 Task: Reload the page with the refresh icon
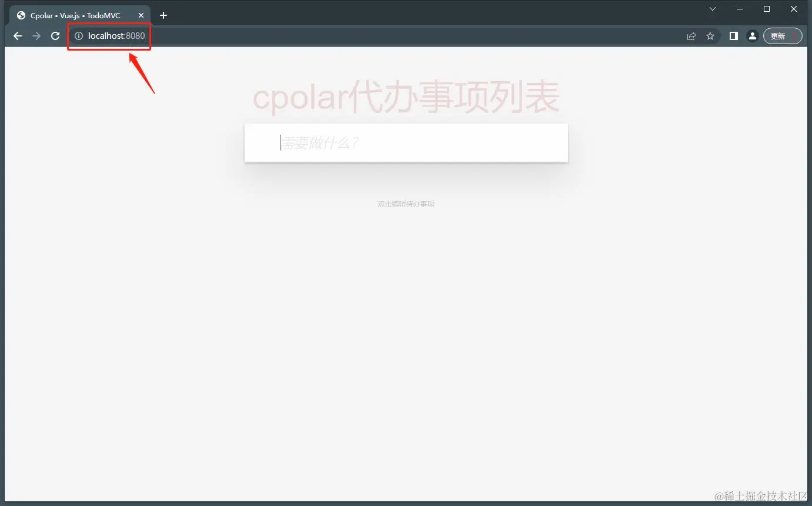(55, 36)
